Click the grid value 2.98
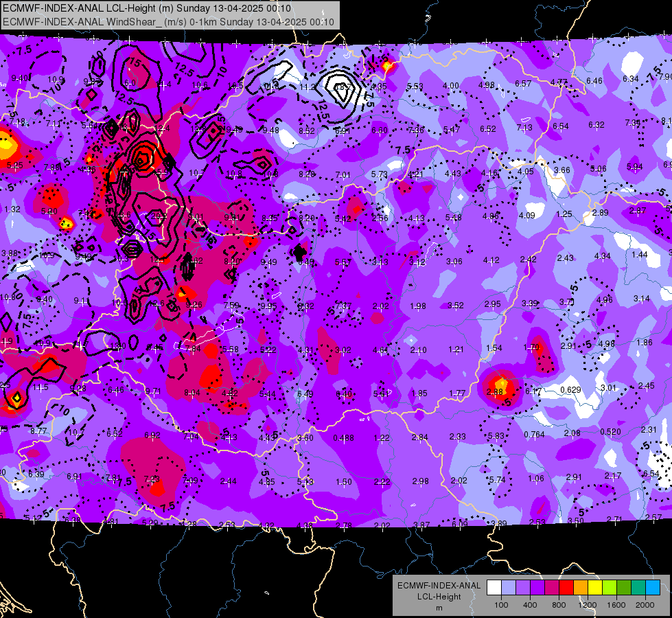Image resolution: width=672 pixels, height=618 pixels. click(x=420, y=481)
